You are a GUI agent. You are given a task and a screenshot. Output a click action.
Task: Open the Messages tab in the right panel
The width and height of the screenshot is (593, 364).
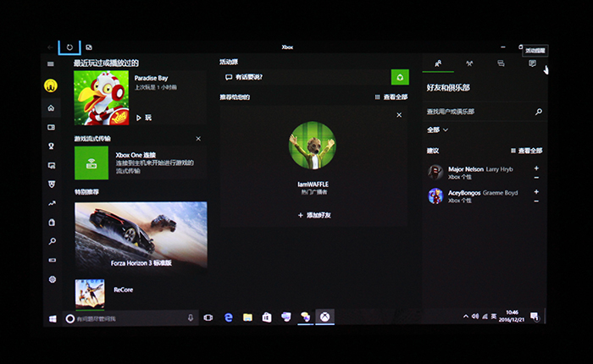(501, 63)
